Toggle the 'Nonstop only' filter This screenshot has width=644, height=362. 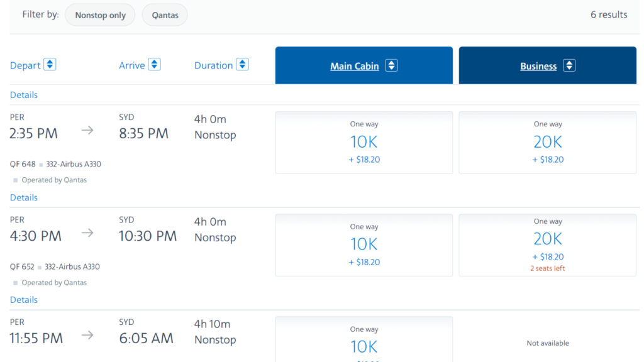tap(99, 15)
